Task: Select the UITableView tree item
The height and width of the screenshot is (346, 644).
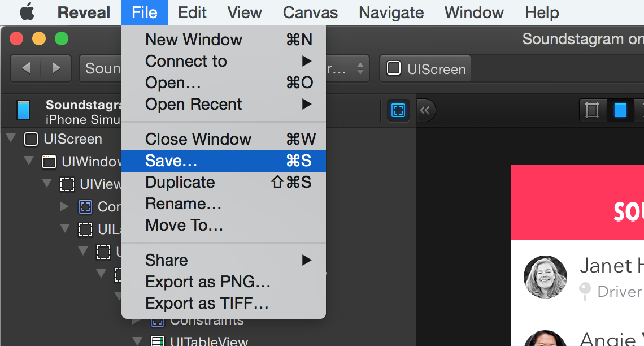Action: [x=208, y=341]
